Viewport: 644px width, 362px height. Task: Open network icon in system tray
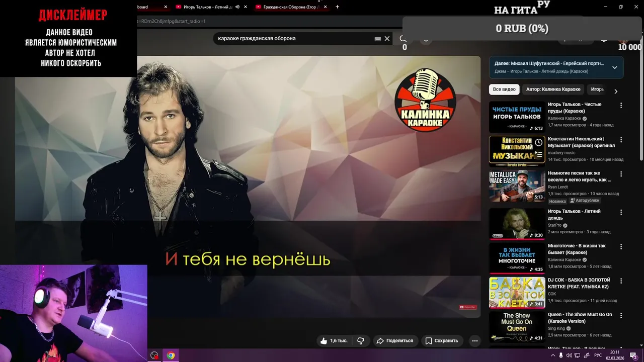click(578, 355)
